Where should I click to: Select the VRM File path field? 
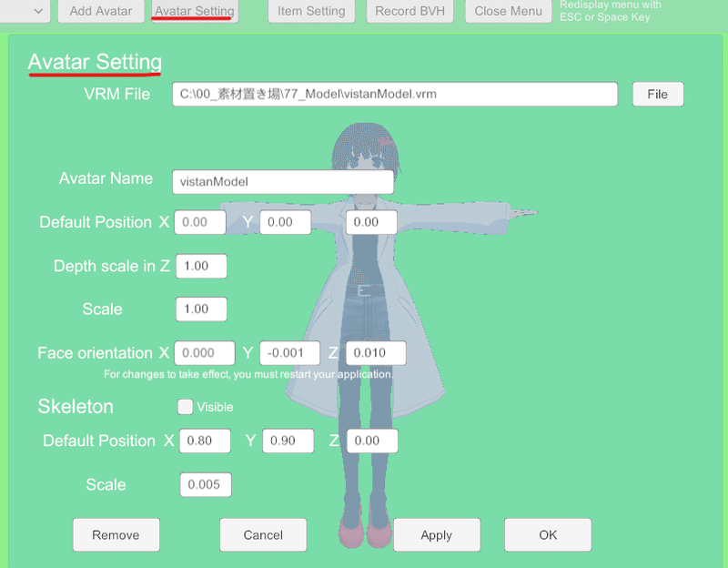point(396,94)
